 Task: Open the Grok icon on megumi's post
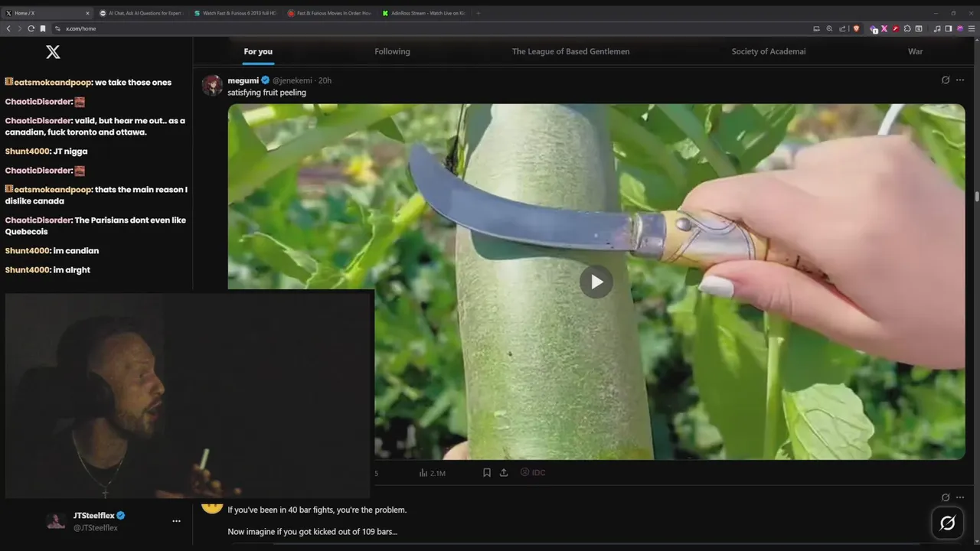coord(946,80)
